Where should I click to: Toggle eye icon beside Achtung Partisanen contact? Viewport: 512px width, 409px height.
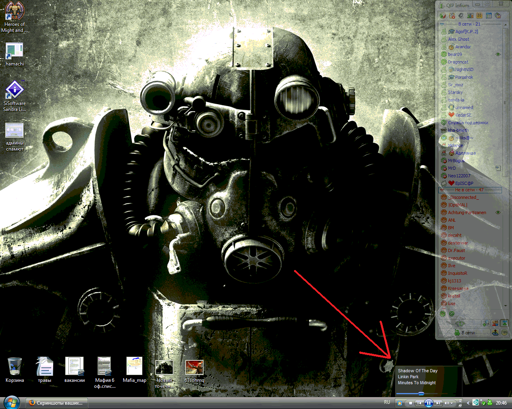[498, 212]
